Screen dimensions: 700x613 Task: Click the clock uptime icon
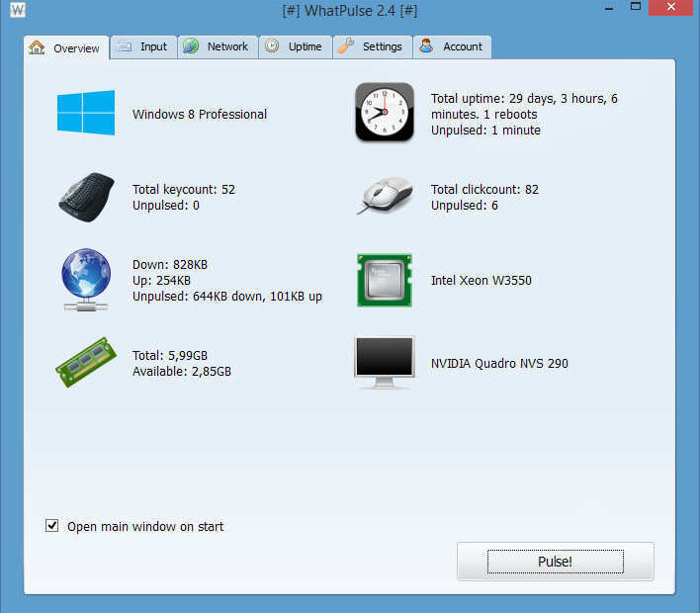(x=385, y=112)
